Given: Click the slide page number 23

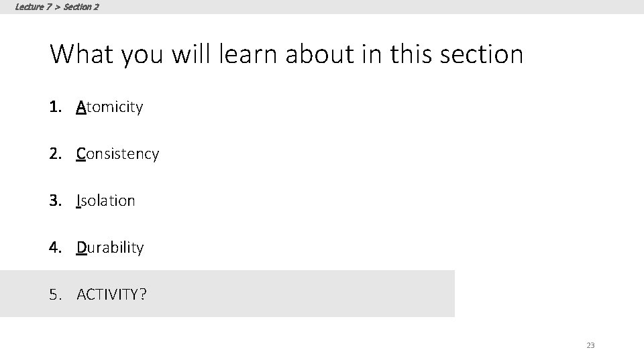Looking at the screenshot, I should coord(590,345).
